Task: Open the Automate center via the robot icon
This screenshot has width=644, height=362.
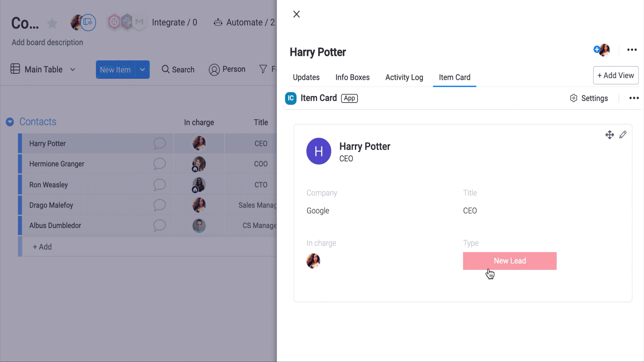Action: [x=218, y=22]
